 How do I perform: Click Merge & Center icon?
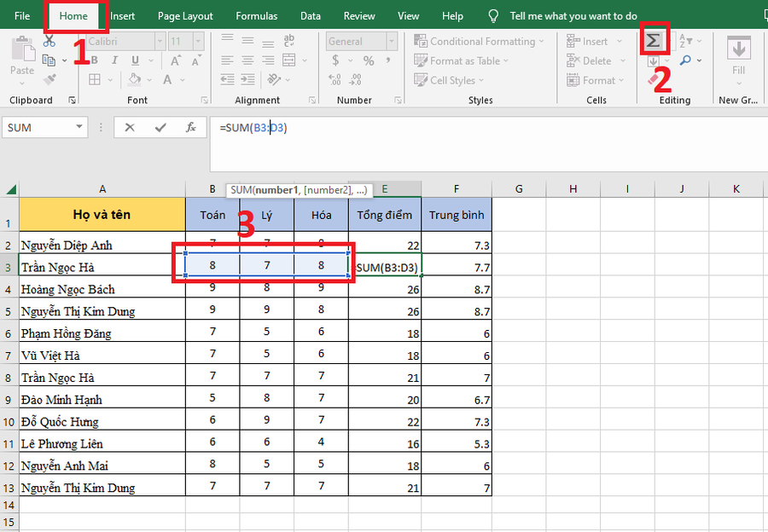pos(289,60)
